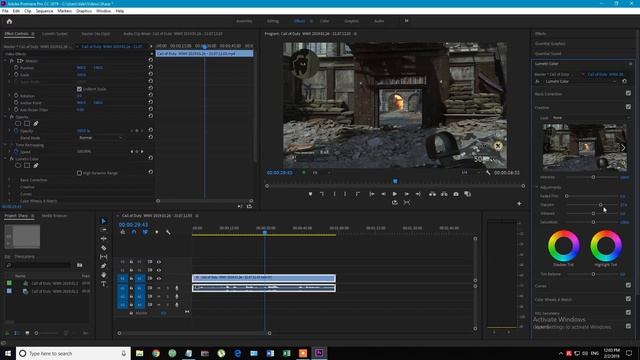640x360 pixels.
Task: Create rectangle mask under Opacity
Action: 27,123
